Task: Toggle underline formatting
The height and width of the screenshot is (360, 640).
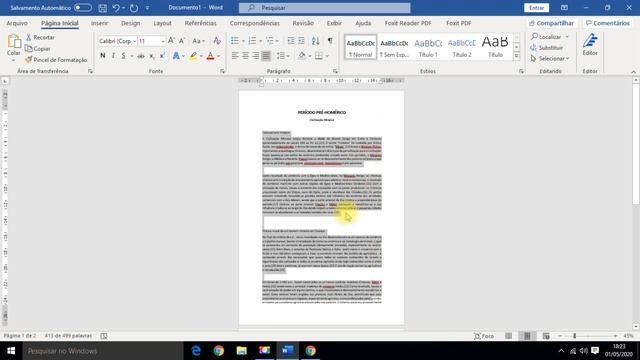Action: click(123, 56)
